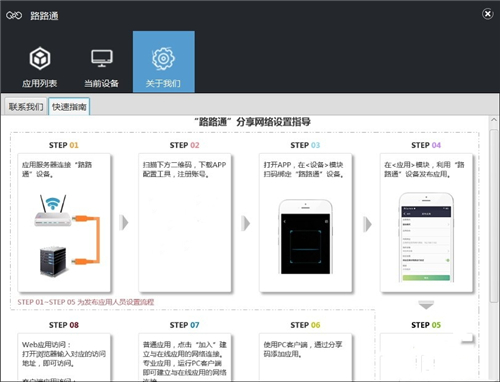Select the 快速指南 tab
500x382 pixels.
[x=69, y=107]
